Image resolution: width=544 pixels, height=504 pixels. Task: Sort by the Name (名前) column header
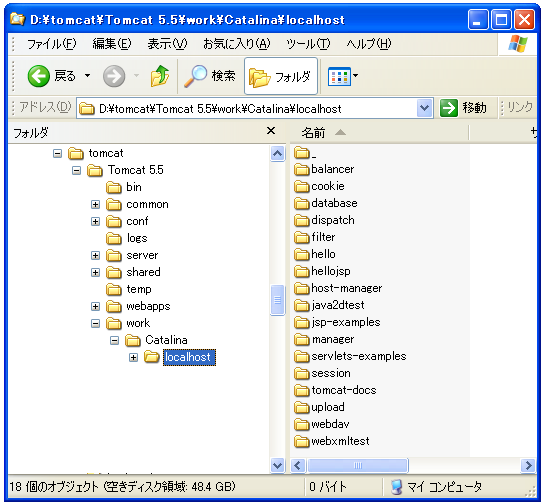coord(380,133)
